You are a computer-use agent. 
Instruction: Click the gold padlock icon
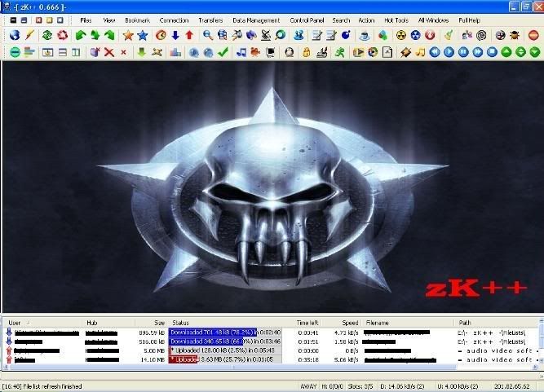tap(306, 52)
